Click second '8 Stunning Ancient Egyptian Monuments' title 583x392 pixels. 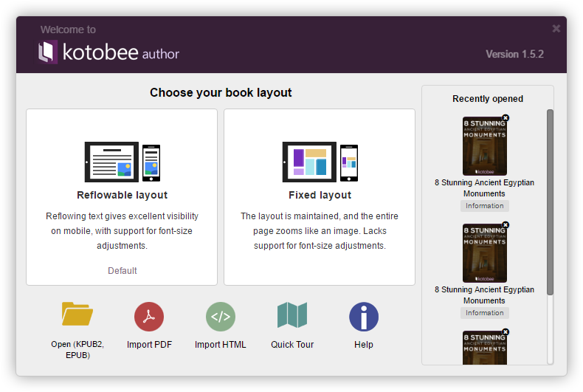[x=484, y=295]
